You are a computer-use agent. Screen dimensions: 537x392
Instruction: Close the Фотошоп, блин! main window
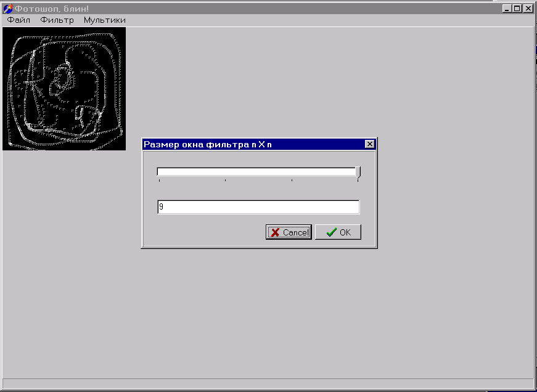[x=528, y=9]
